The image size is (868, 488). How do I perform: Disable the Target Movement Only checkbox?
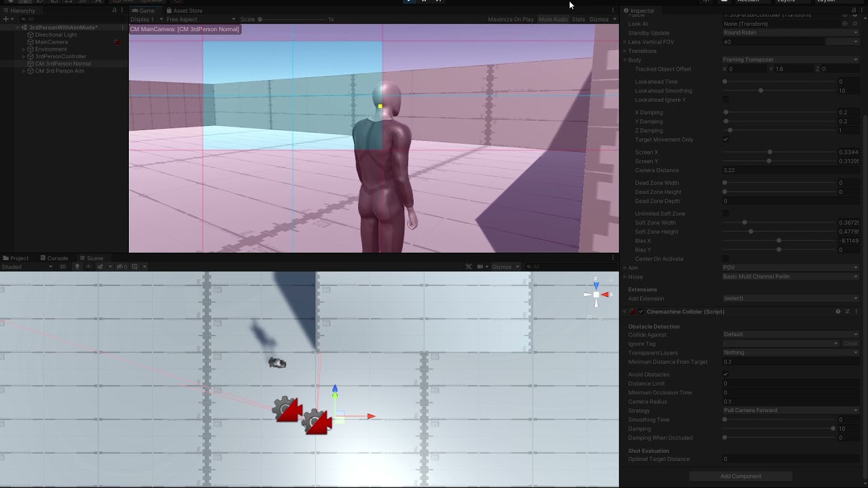click(x=726, y=140)
